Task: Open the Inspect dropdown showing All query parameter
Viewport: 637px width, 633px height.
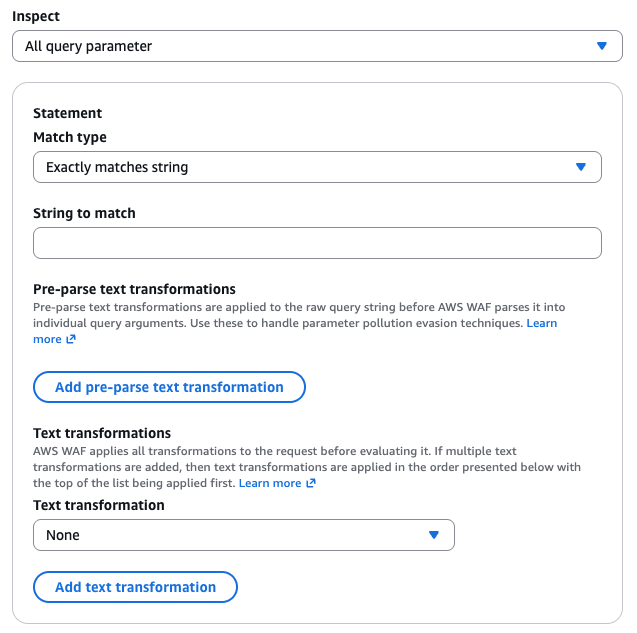Action: click(x=317, y=46)
